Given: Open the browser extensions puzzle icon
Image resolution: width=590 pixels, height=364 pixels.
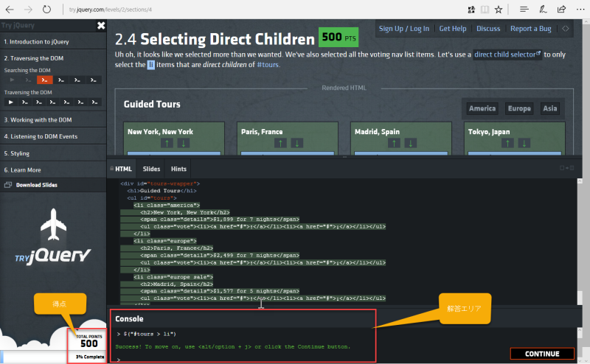Looking at the screenshot, I should click(471, 10).
